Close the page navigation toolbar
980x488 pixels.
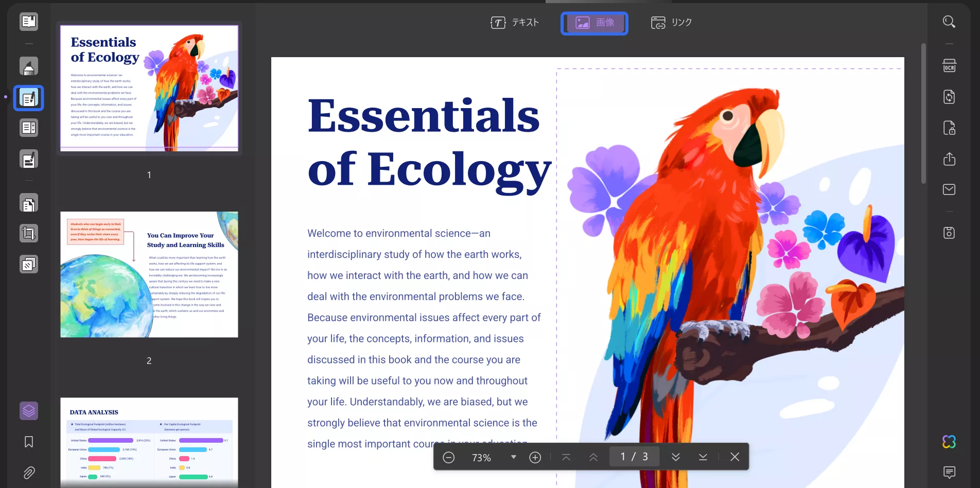tap(735, 457)
